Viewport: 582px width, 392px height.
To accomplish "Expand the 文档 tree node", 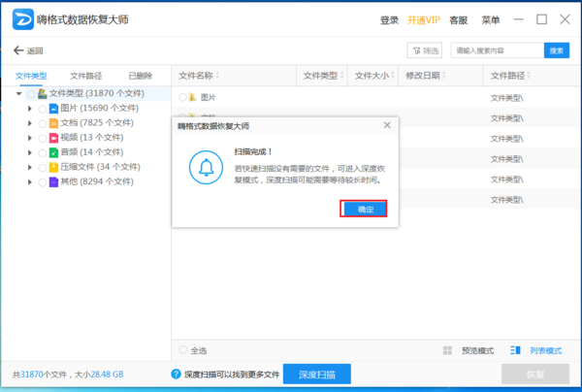I will click(x=30, y=123).
